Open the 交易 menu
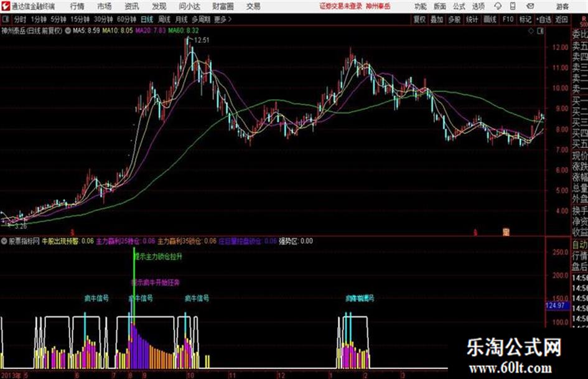Screen dimensions: 588x379 click(253, 6)
